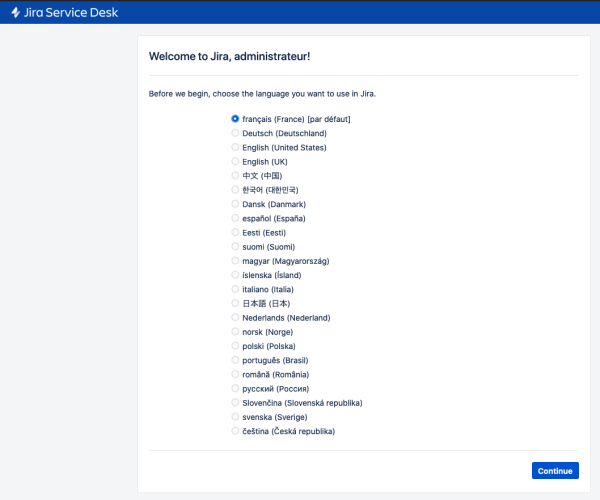Select English (United States) radio button
The width and height of the screenshot is (600, 500).
click(235, 147)
